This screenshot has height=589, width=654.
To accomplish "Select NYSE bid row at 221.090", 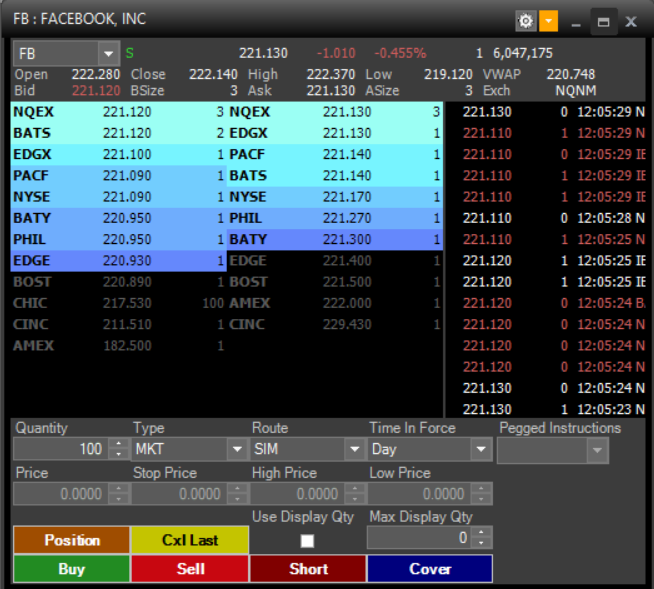I will pyautogui.click(x=118, y=197).
